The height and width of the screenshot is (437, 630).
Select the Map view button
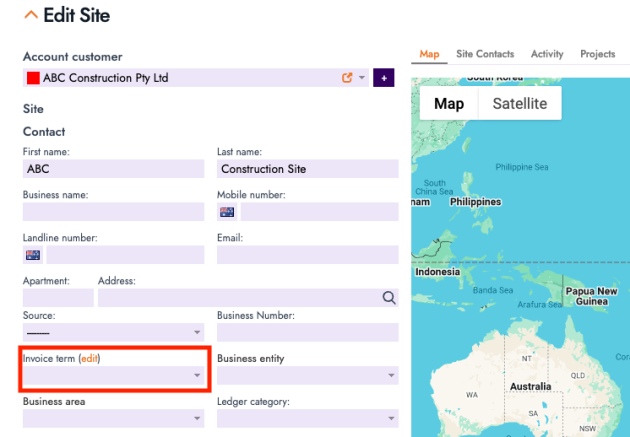(448, 104)
